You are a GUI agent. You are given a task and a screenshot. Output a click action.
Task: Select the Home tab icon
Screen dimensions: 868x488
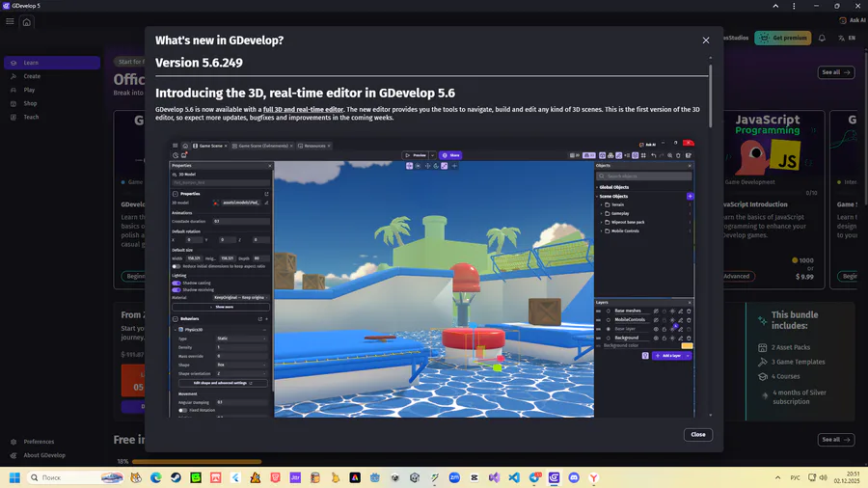[x=27, y=22]
